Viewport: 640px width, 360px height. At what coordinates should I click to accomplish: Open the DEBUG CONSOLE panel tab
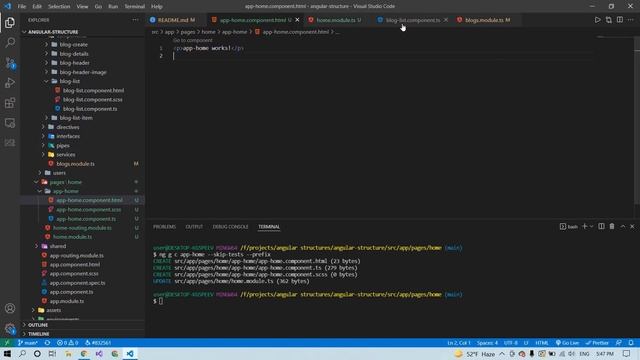tap(231, 227)
